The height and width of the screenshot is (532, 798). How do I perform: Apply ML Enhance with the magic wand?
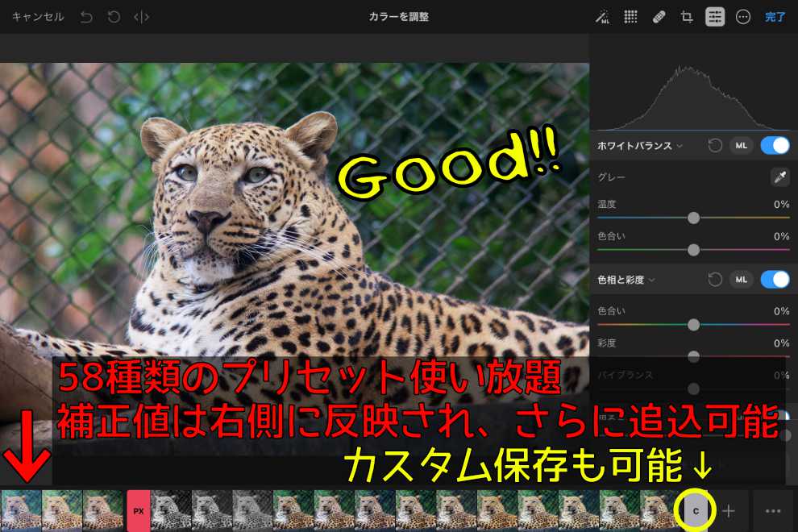pyautogui.click(x=603, y=17)
